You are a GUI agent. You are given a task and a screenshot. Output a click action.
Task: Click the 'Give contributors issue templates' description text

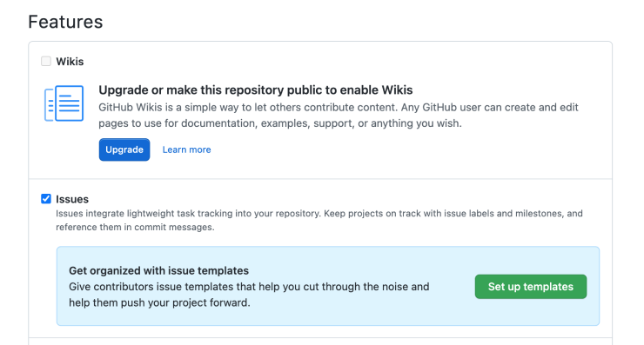pos(249,295)
